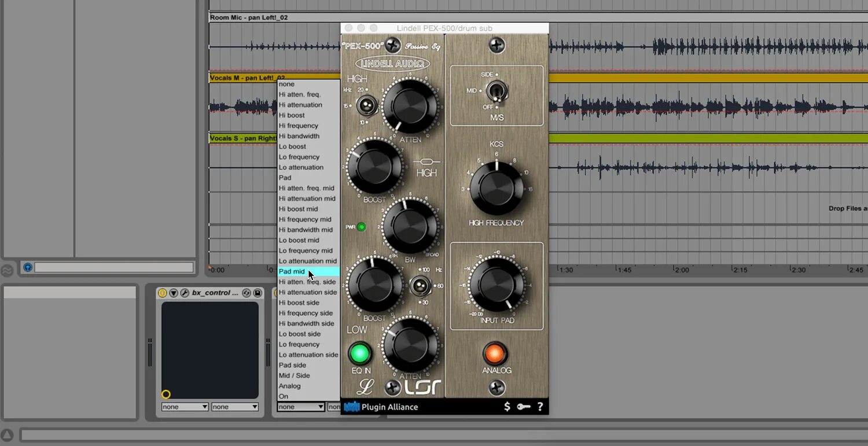
Task: Toggle the orange ANALOG button
Action: [x=495, y=353]
